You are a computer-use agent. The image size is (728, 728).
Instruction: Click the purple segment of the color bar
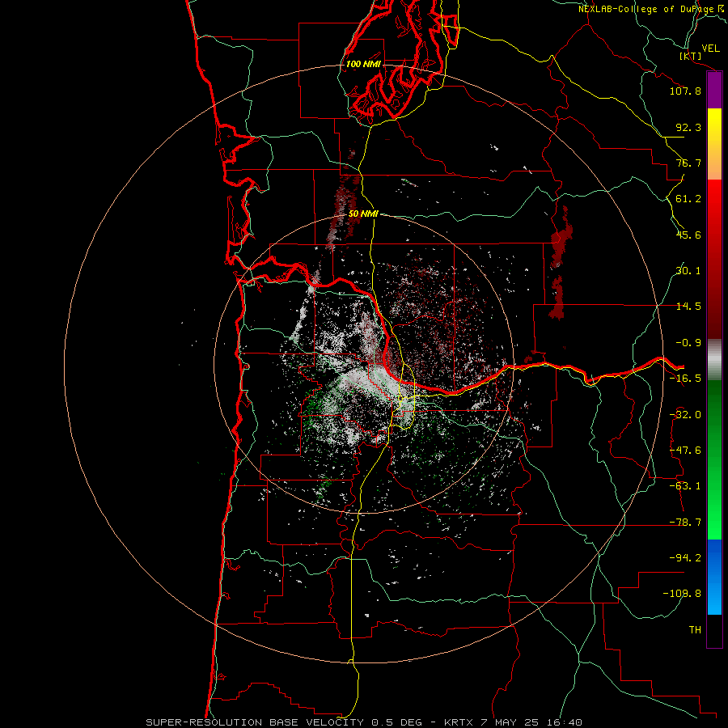coord(714,91)
